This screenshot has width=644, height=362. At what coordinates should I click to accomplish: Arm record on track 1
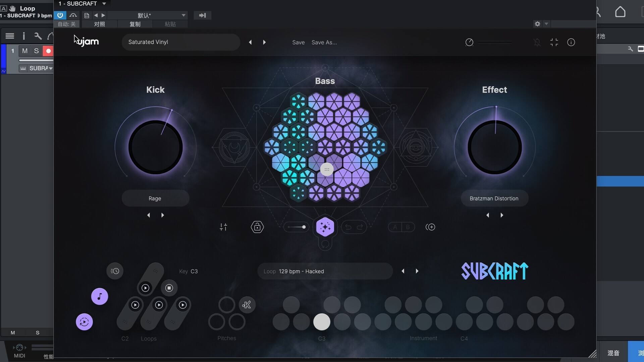point(48,51)
